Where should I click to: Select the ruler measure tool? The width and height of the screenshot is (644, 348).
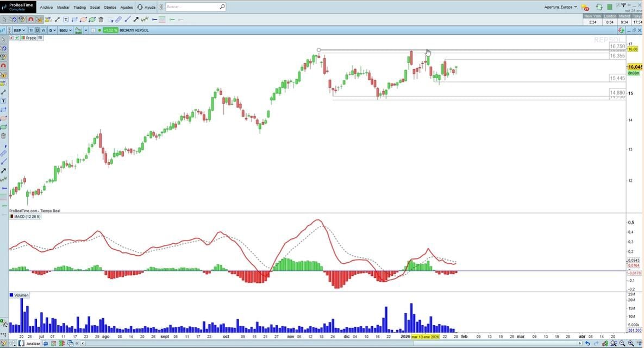118,20
